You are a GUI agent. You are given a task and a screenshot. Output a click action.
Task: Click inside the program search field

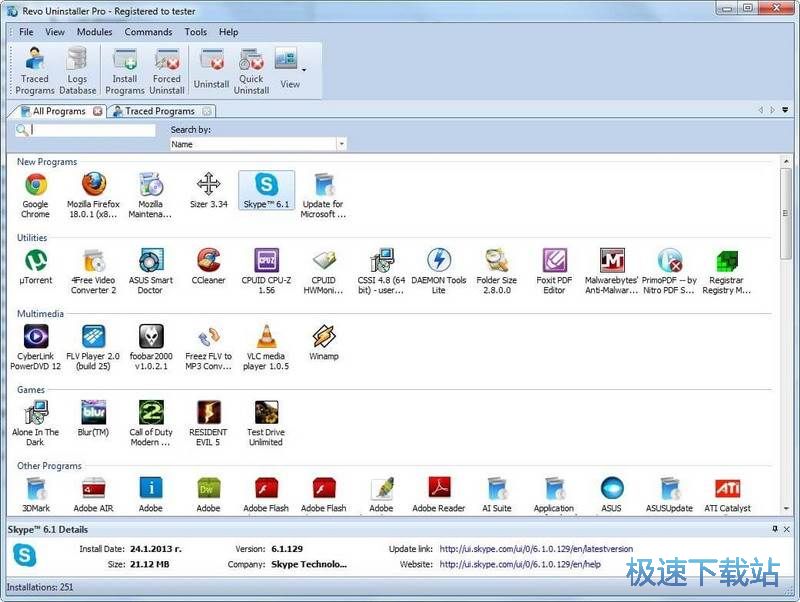click(93, 130)
